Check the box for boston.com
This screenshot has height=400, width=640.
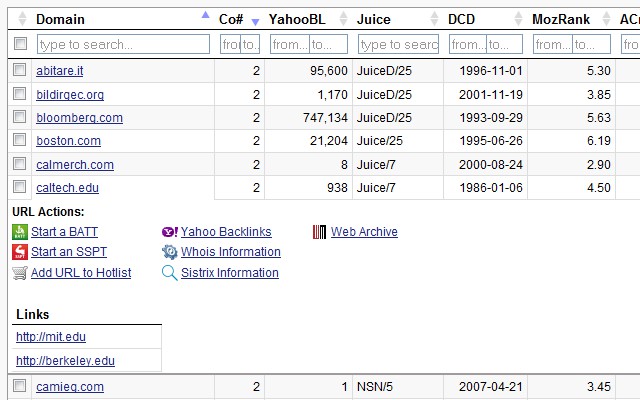pyautogui.click(x=19, y=140)
